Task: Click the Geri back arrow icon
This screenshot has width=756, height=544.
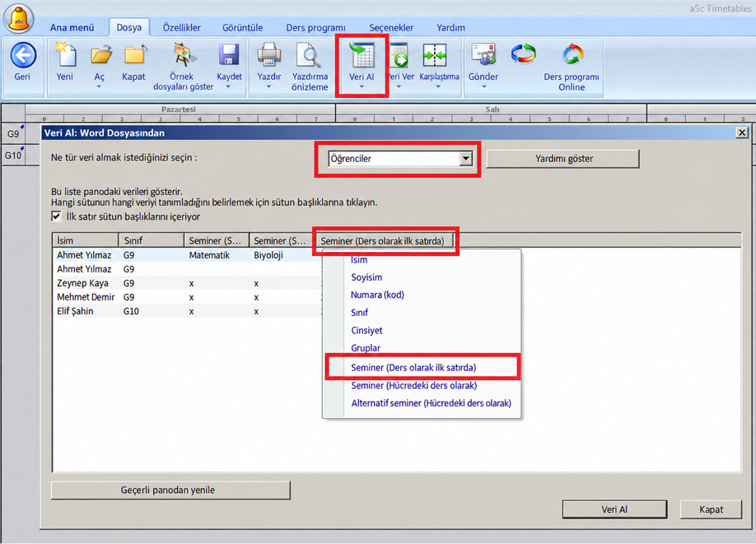Action: 23,55
